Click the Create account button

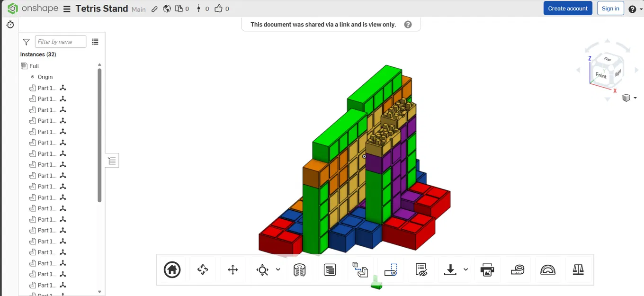tap(568, 8)
